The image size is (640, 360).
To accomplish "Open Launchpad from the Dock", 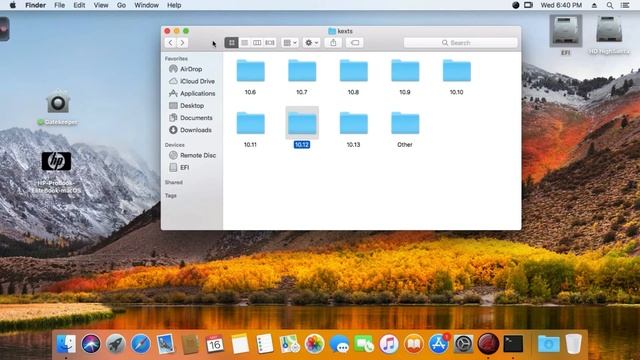I will click(x=116, y=344).
